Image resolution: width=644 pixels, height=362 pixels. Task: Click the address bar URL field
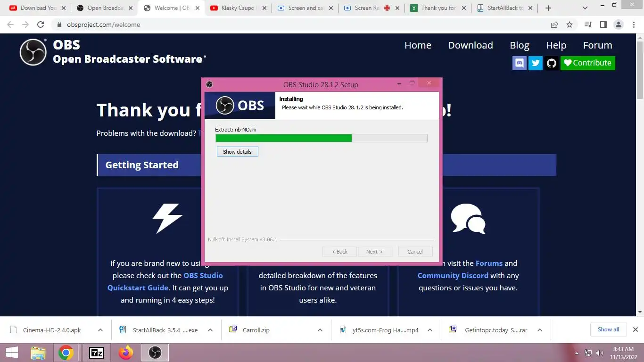(x=302, y=25)
